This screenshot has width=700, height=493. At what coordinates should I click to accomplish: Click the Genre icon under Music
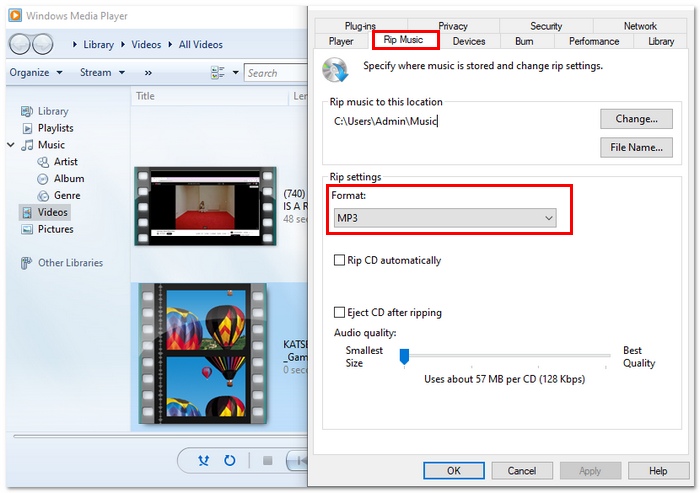point(43,196)
